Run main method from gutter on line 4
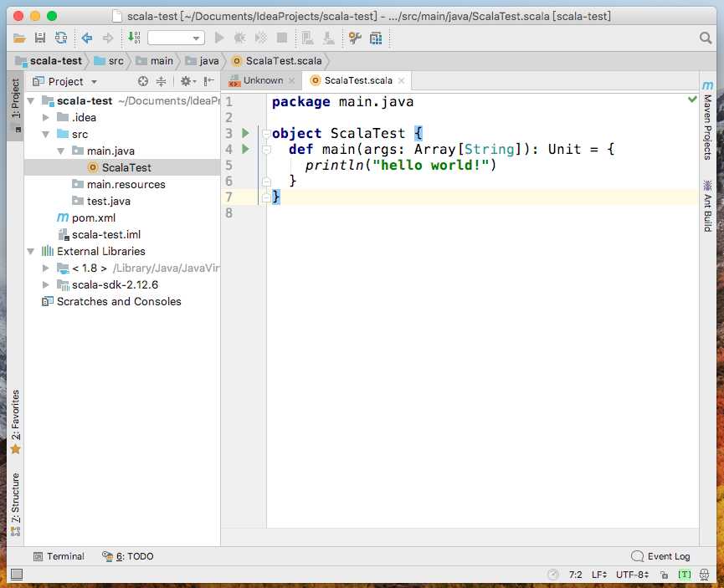The image size is (724, 588). [245, 149]
